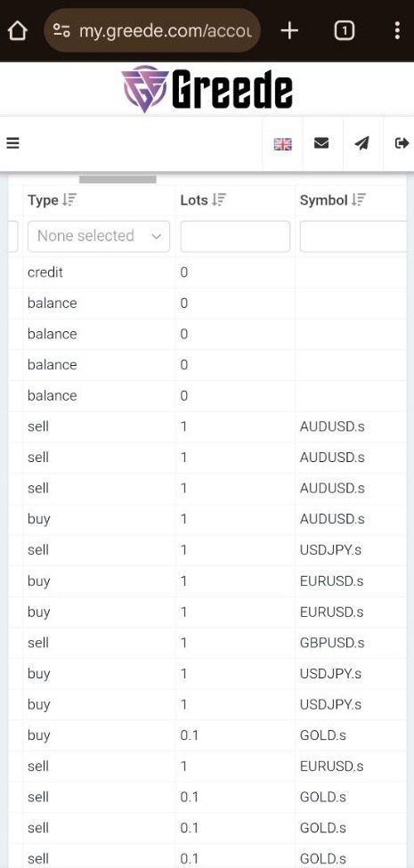This screenshot has height=868, width=414.
Task: Click the Lots filter input field
Action: click(235, 237)
